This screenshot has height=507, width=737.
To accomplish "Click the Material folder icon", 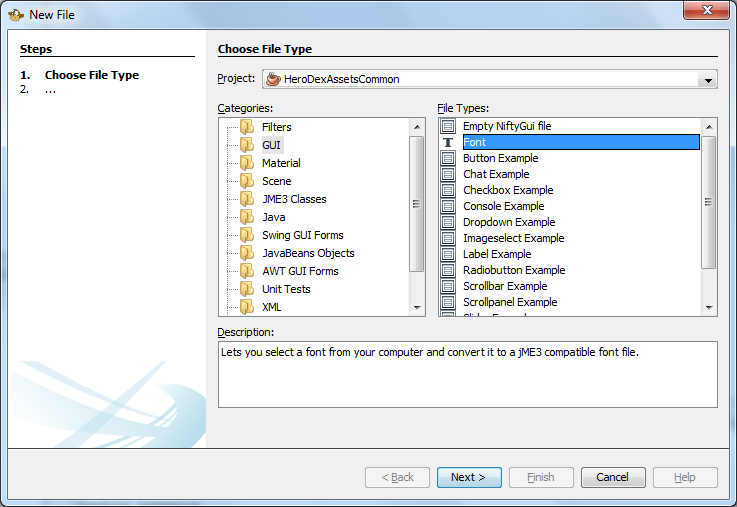I will pos(247,163).
